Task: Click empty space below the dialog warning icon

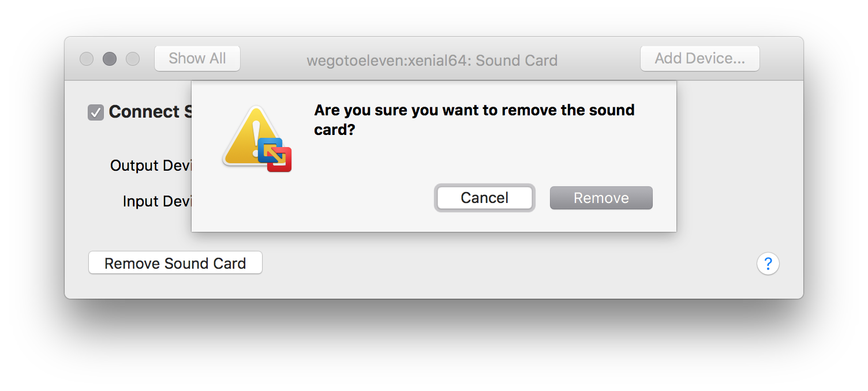Action: (x=254, y=202)
